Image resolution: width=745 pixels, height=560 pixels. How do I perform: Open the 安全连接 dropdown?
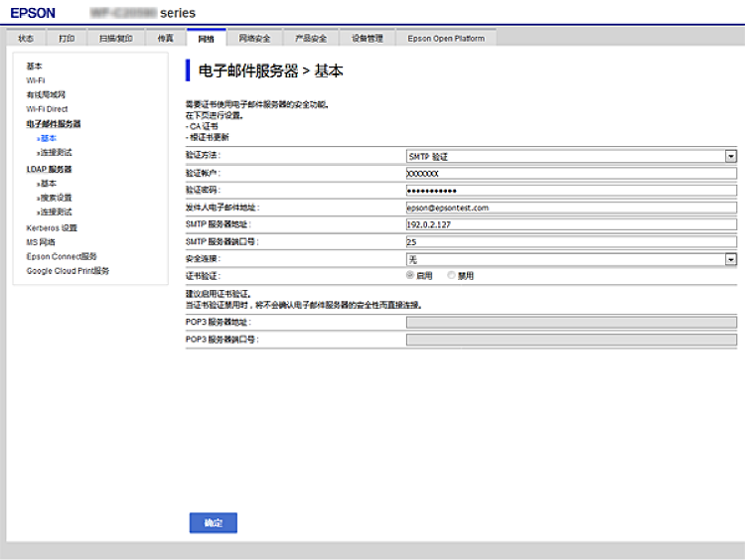coord(571,259)
